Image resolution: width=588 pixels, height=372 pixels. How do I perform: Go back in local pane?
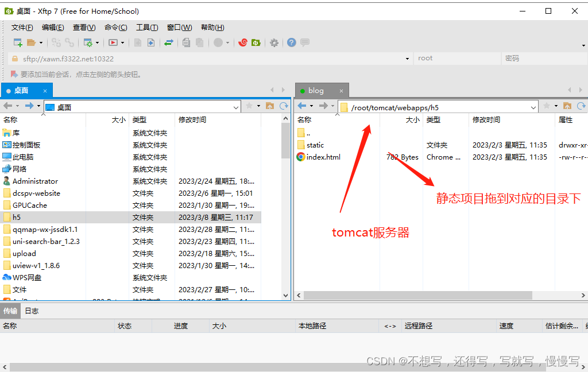(x=8, y=106)
